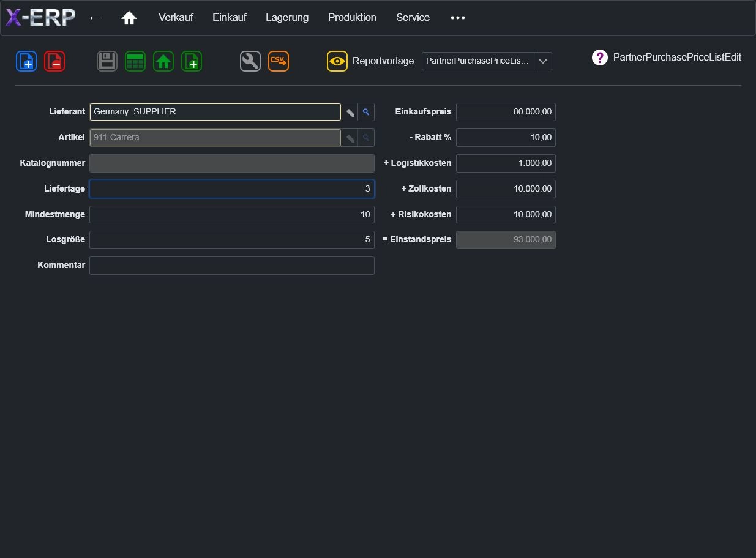Viewport: 756px width, 558px height.
Task: Open the Verkauf menu
Action: click(x=176, y=18)
